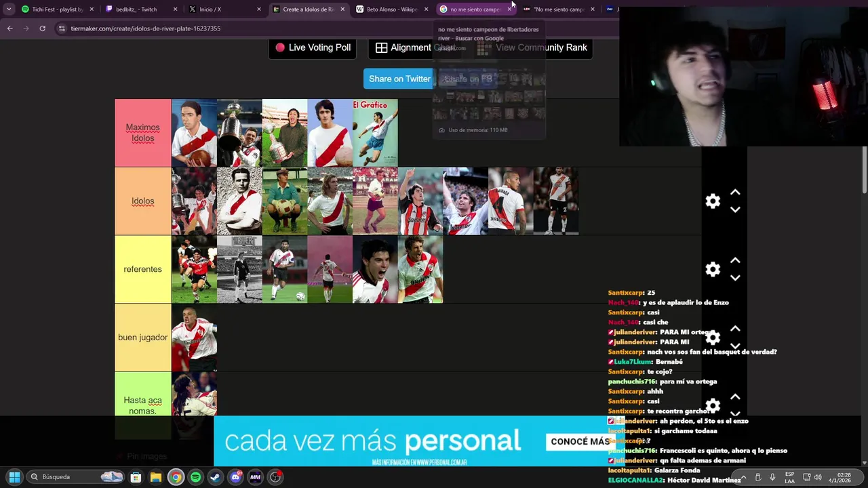This screenshot has width=868, height=488.
Task: Open settings gear for buen jugador tier
Action: coord(713,337)
